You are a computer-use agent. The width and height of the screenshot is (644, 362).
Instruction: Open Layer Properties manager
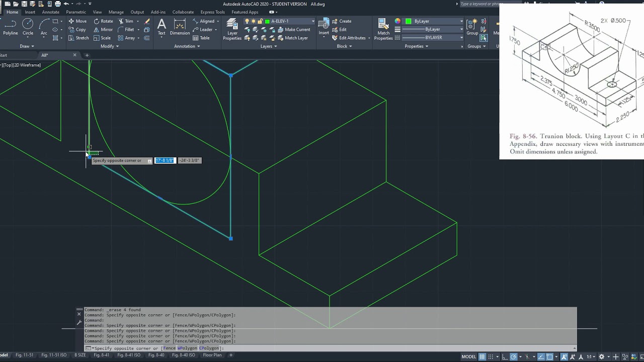232,29
